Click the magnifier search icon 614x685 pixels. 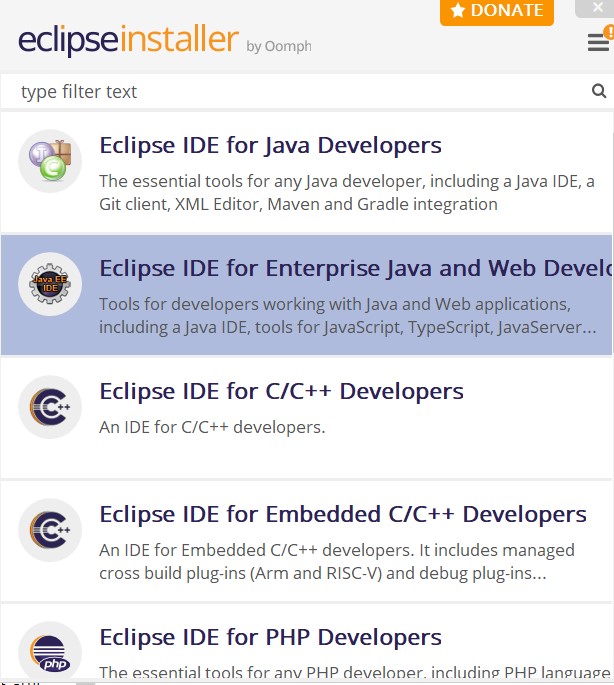tap(599, 91)
